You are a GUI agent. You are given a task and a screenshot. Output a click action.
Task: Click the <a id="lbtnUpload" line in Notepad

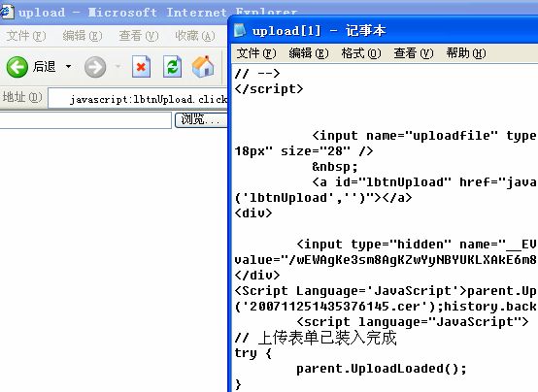[424, 182]
